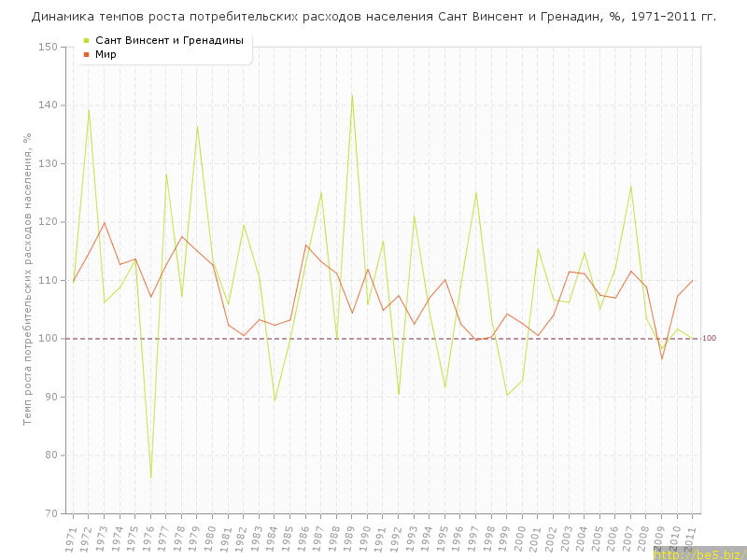Click the orange 'Мир' legend marker

point(87,54)
